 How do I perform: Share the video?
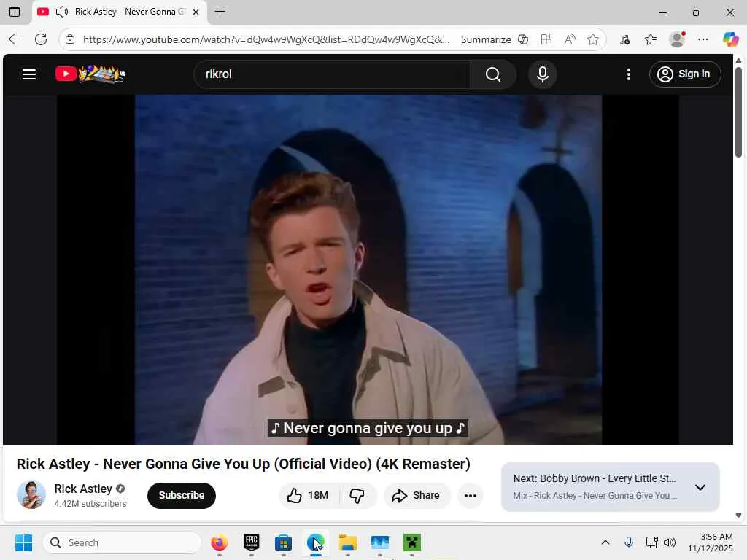416,495
